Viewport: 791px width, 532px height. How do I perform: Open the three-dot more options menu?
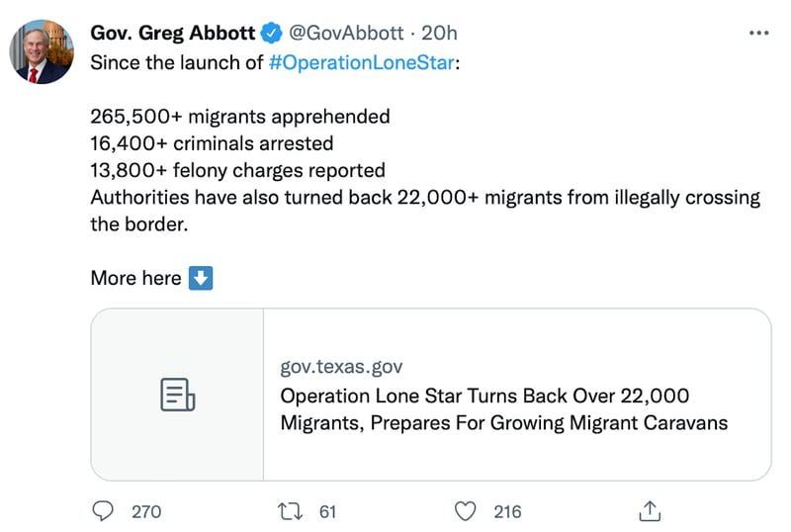tap(759, 34)
